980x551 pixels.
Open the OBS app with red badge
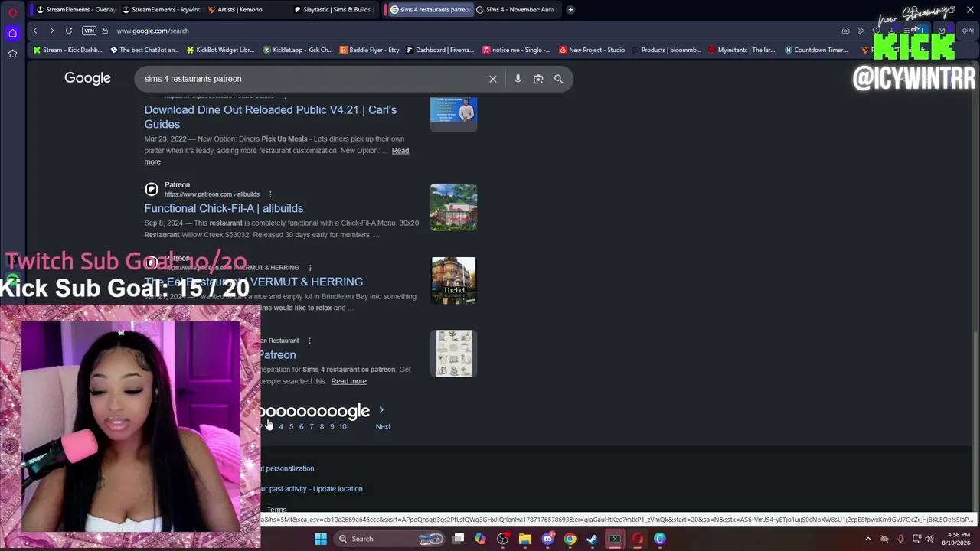[x=503, y=539]
